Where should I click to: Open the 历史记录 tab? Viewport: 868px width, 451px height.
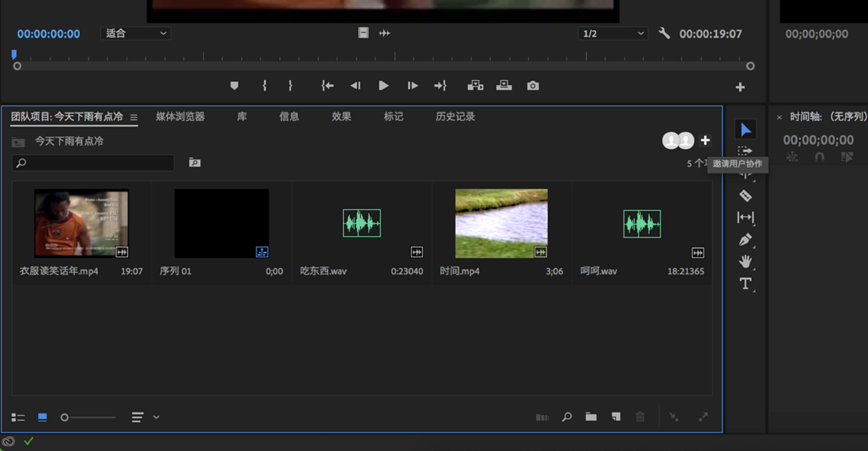[x=455, y=117]
